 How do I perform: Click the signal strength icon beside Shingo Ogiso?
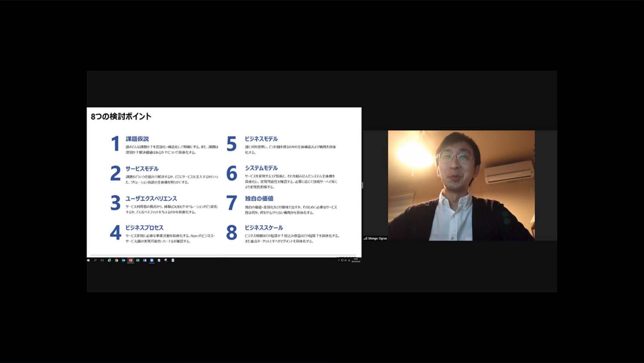[x=365, y=238]
